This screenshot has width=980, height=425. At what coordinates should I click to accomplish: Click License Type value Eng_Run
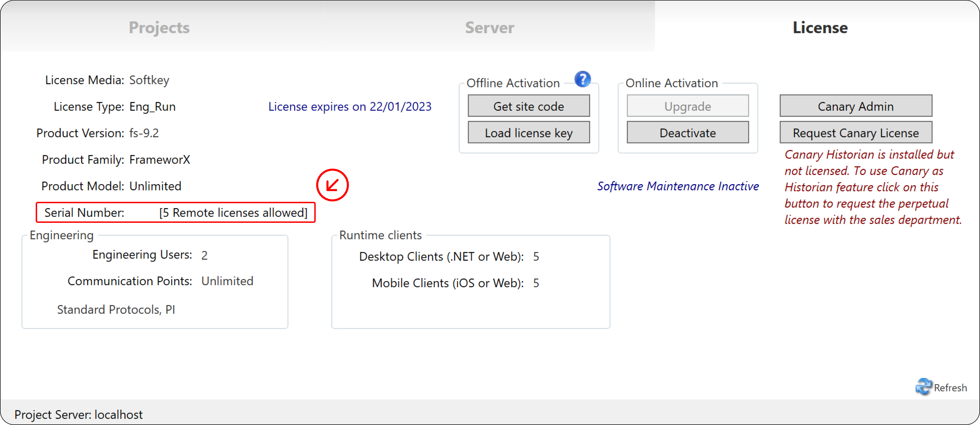pos(153,107)
